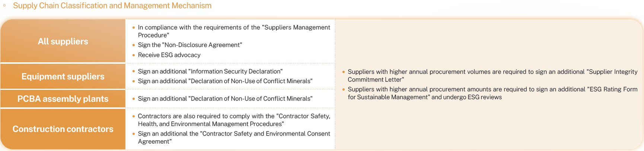Click the orange bullet beside Receive ESG advocacy
The height and width of the screenshot is (151, 644).
pos(134,55)
